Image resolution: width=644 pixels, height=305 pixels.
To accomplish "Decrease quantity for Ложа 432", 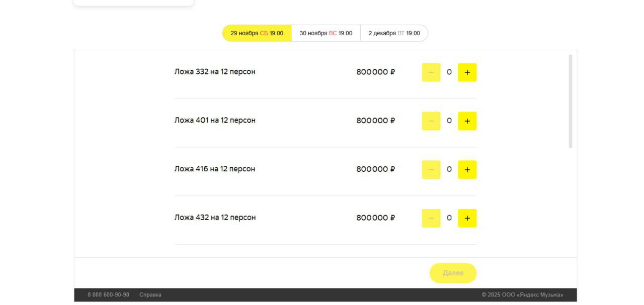I will [431, 218].
